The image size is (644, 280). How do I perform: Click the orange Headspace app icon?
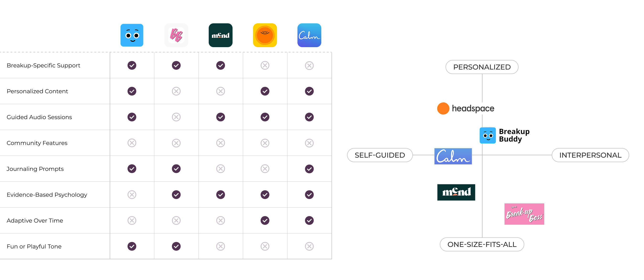click(265, 35)
